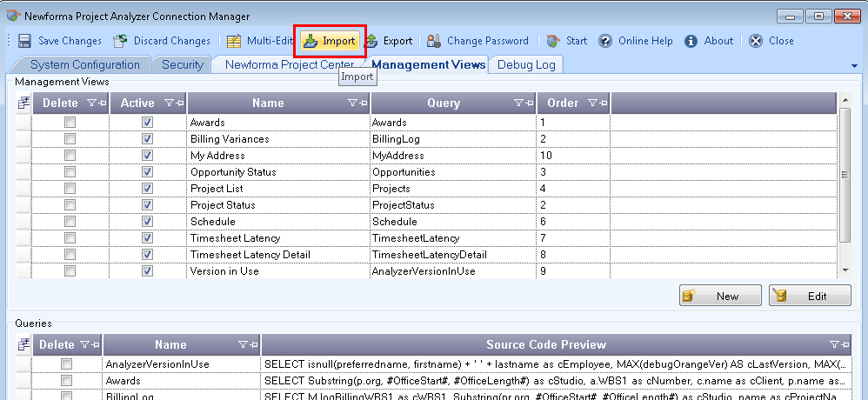Click the filter icon in the Queries Delete column

pyautogui.click(x=84, y=344)
